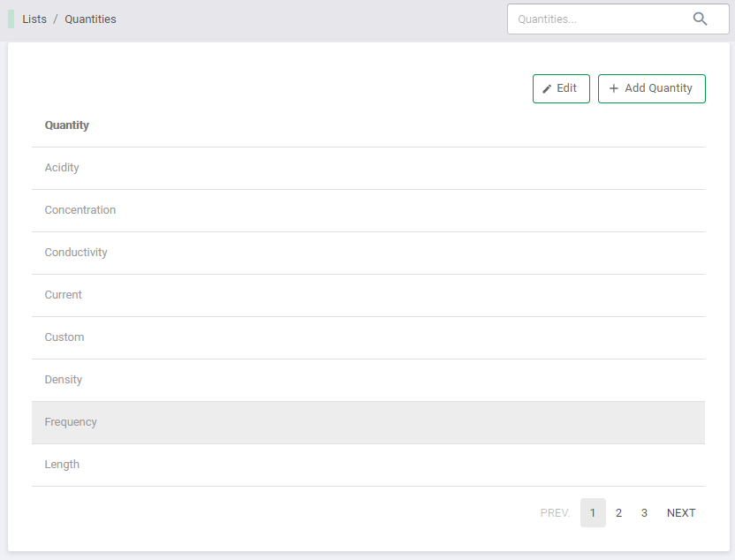Sort by the Quantity column header
The height and width of the screenshot is (560, 735).
click(x=67, y=125)
